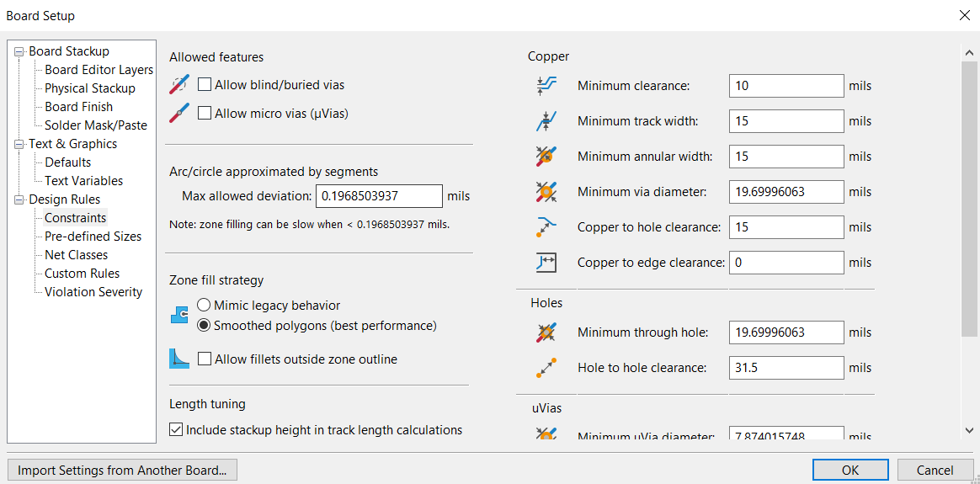Screen dimensions: 980x484
Task: Open the Net Classes page
Action: pos(77,255)
